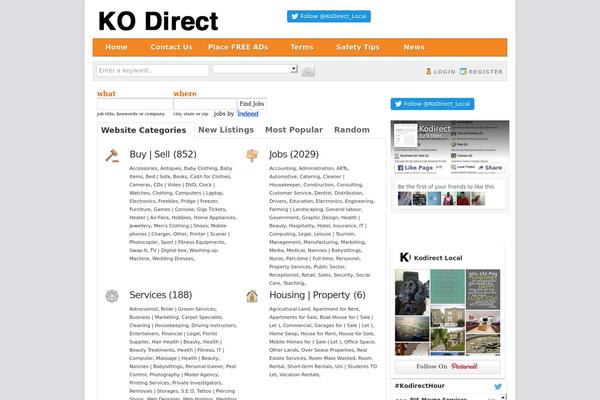Screen dimensions: 600x400
Task: Click the header Follow @KoDirect_Local button
Action: (329, 16)
